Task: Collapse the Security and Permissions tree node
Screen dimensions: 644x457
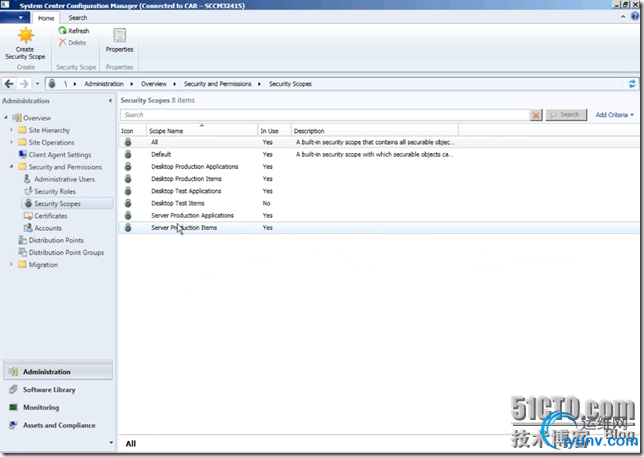Action: [12, 167]
